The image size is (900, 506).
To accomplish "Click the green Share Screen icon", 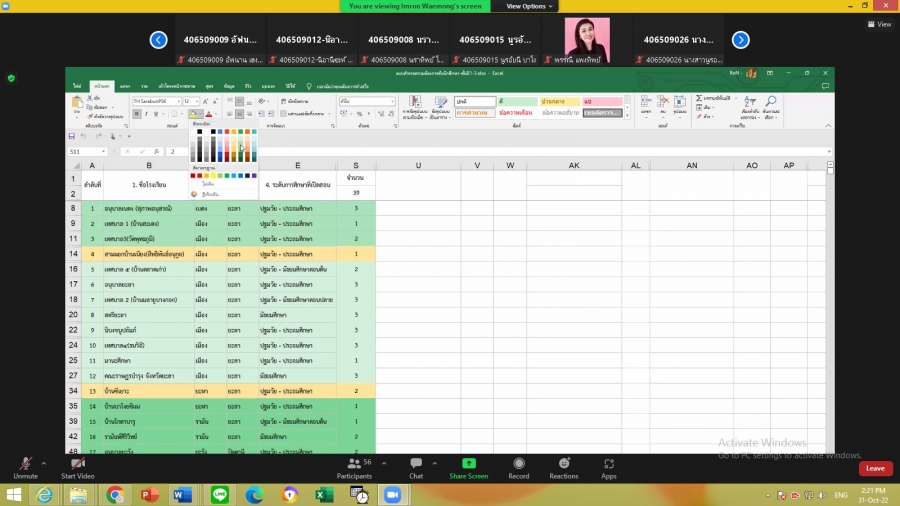I will pos(469,465).
